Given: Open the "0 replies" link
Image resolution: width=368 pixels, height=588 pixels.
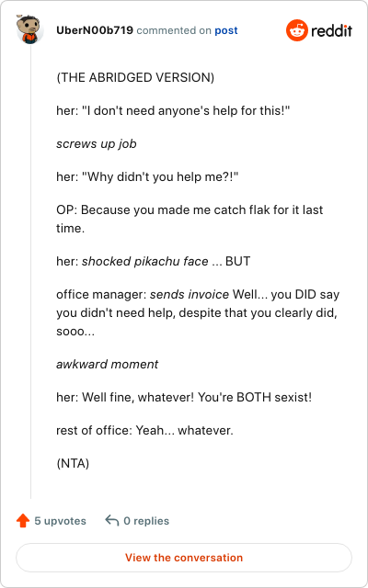Looking at the screenshot, I should pos(146,521).
